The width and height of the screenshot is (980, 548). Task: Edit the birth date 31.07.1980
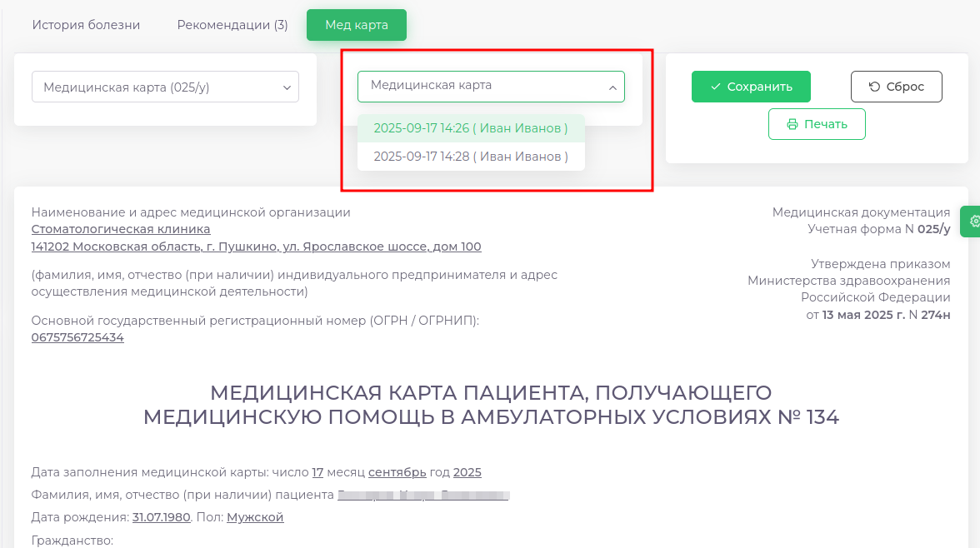click(162, 517)
